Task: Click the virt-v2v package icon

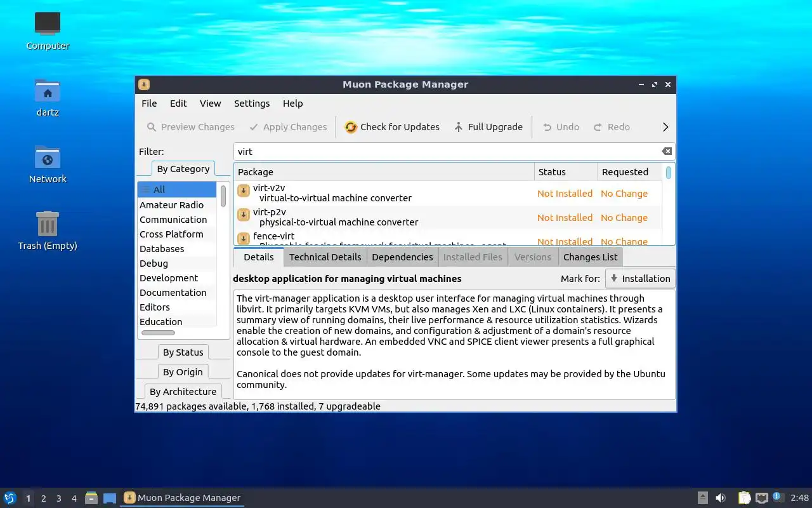Action: pyautogui.click(x=244, y=190)
